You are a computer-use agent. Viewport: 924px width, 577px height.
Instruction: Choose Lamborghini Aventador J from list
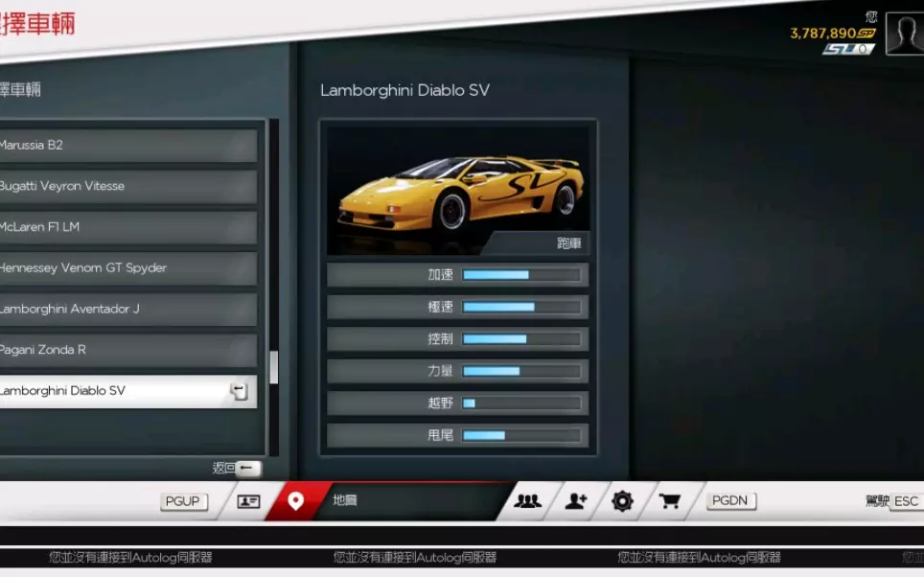[x=127, y=309]
